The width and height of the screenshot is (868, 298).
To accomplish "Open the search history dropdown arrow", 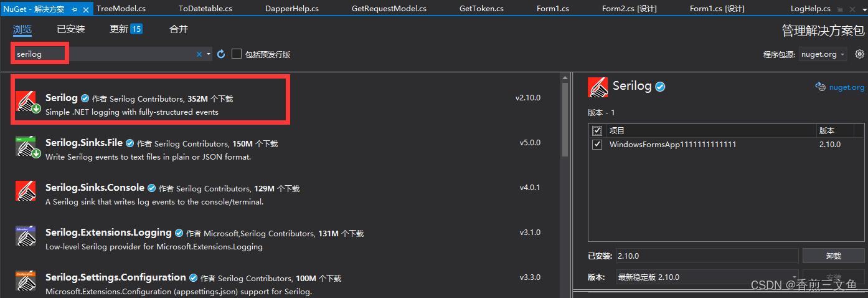I will tap(209, 54).
